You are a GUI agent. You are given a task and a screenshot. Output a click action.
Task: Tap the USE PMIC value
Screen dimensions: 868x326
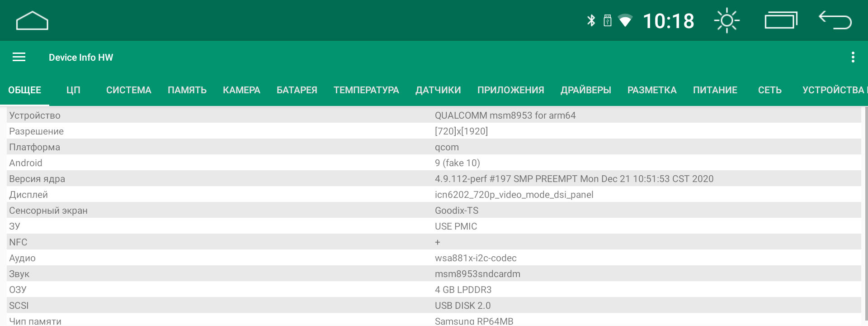pos(456,226)
